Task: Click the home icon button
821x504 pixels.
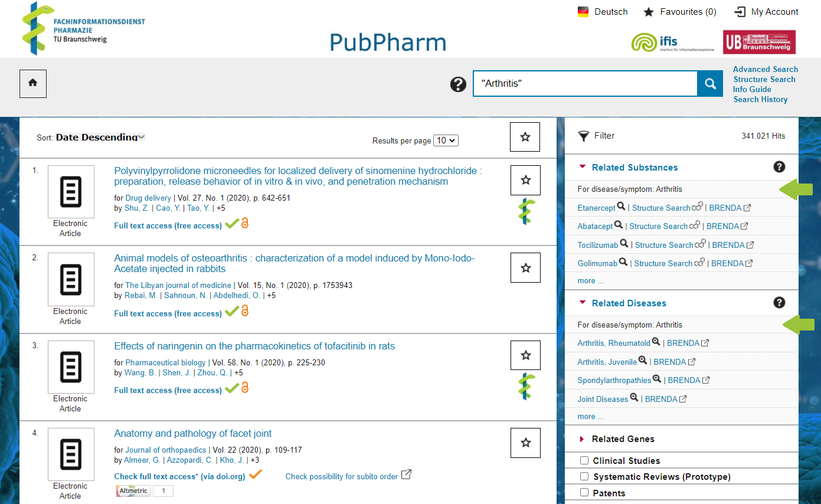Action: (33, 84)
